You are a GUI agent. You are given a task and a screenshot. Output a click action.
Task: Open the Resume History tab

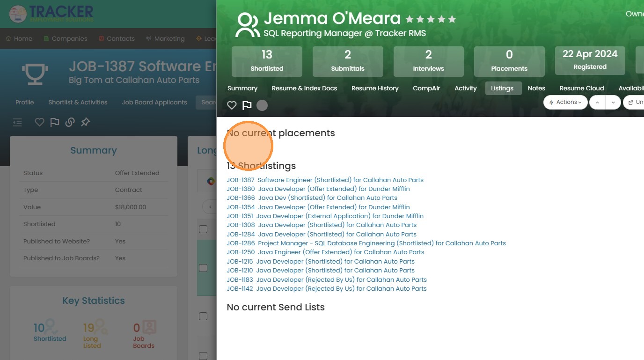(x=375, y=88)
